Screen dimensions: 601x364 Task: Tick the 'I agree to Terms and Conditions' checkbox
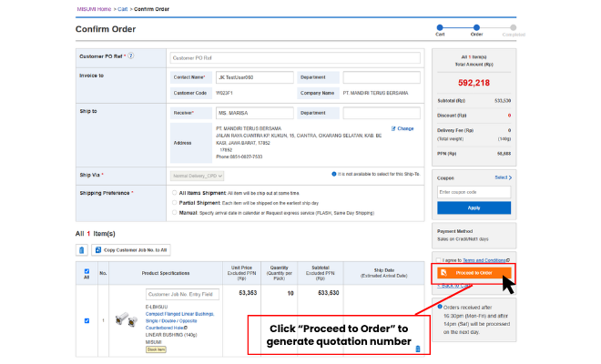tap(438, 260)
